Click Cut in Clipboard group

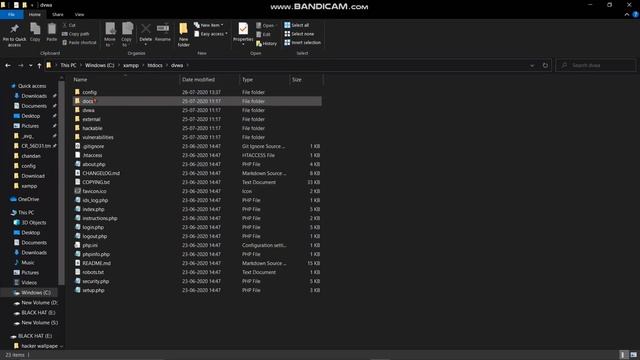pyautogui.click(x=69, y=25)
